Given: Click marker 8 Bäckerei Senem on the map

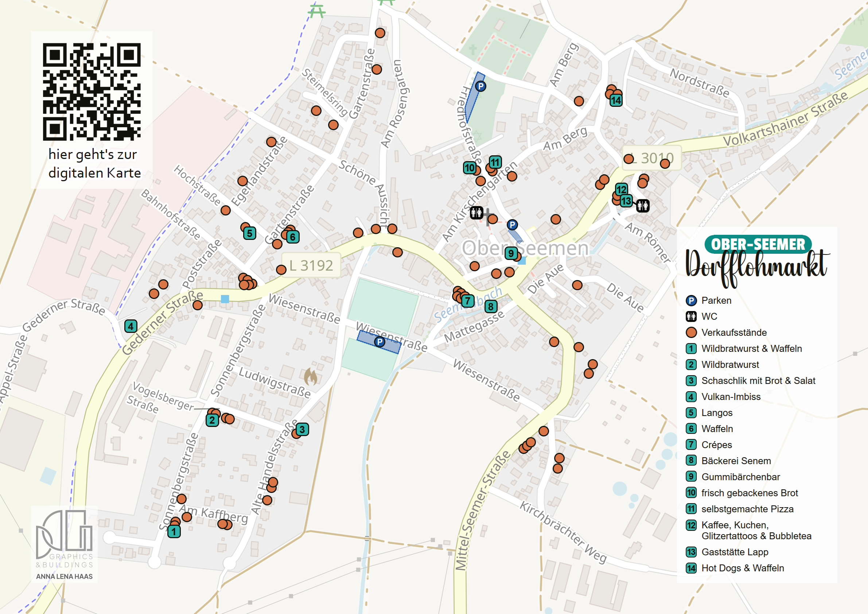Looking at the screenshot, I should coord(491,306).
